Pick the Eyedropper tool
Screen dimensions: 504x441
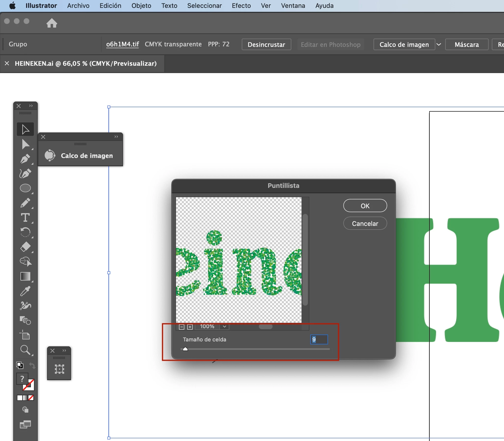click(25, 291)
